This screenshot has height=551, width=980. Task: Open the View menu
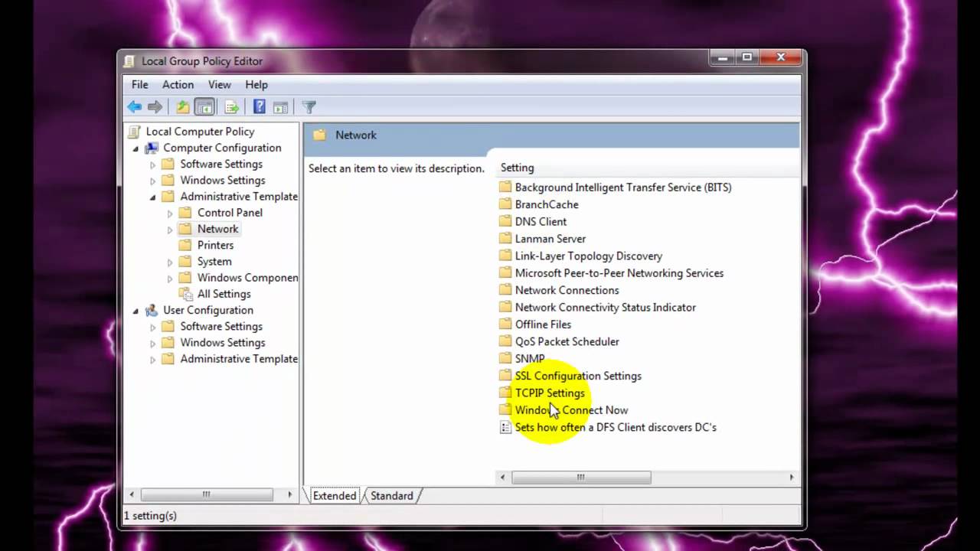219,84
